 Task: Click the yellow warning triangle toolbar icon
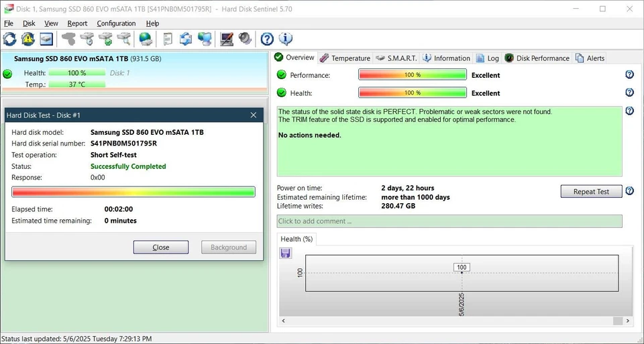(x=28, y=39)
